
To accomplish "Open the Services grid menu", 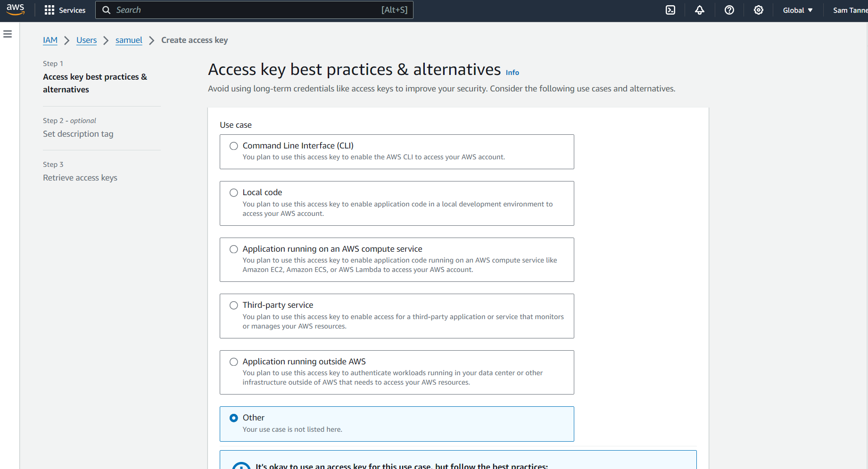I will tap(65, 10).
